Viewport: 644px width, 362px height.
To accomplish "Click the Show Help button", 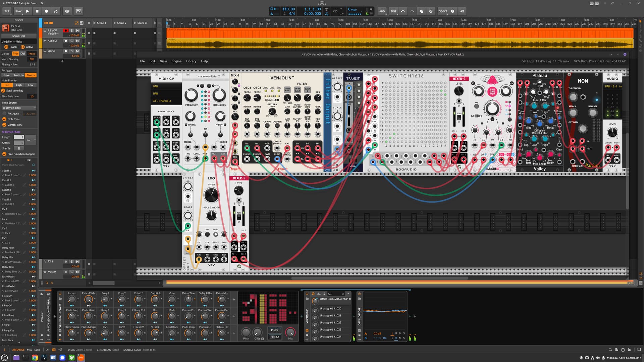I will pyautogui.click(x=19, y=36).
